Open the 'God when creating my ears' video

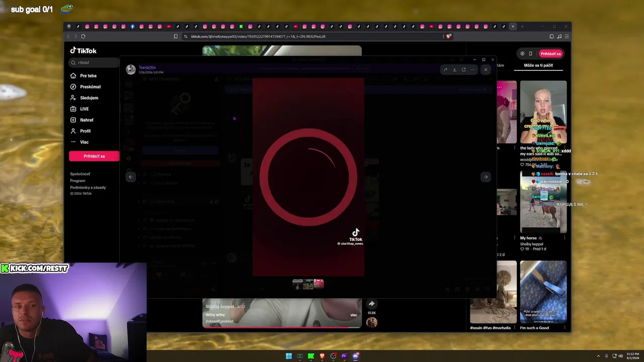click(x=543, y=112)
